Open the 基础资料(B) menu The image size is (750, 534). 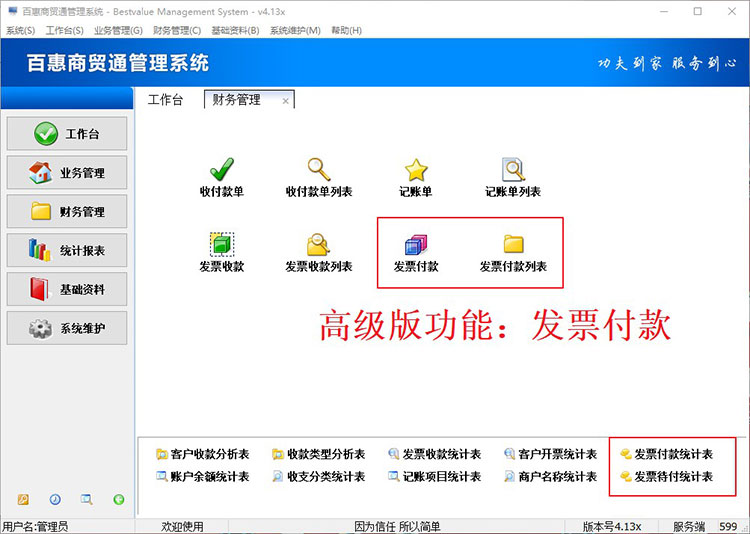click(235, 31)
